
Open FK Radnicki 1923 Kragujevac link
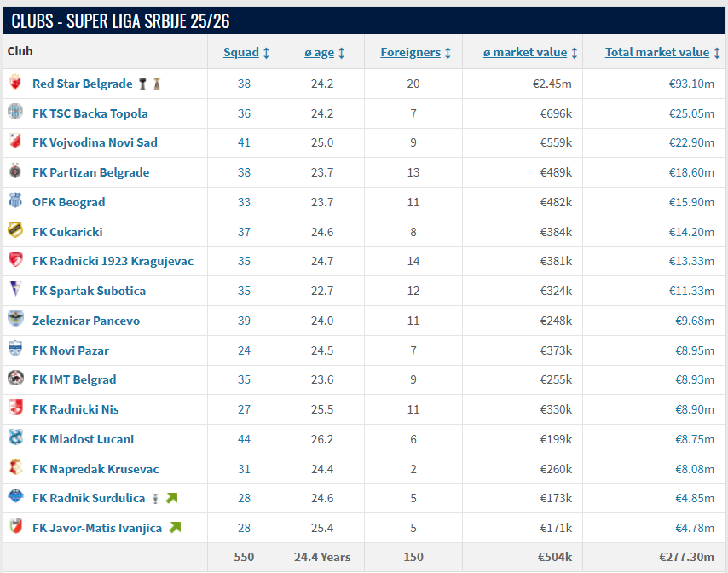click(113, 261)
